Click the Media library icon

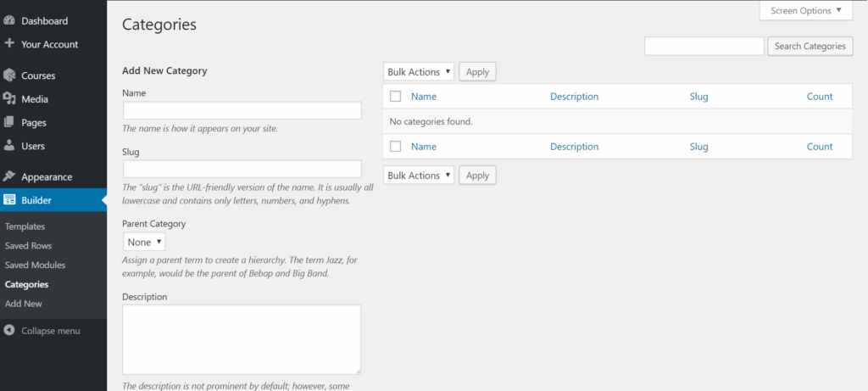point(9,99)
